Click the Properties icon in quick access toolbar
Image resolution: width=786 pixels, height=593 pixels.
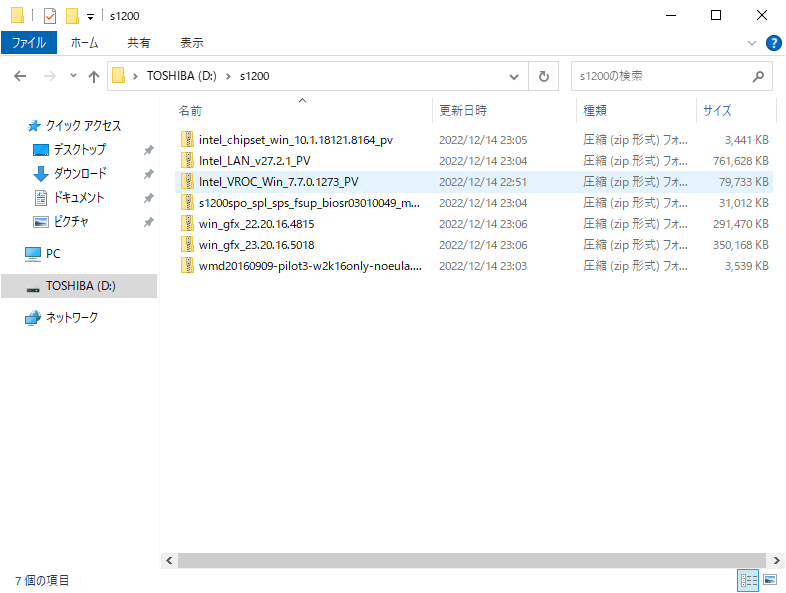point(50,16)
